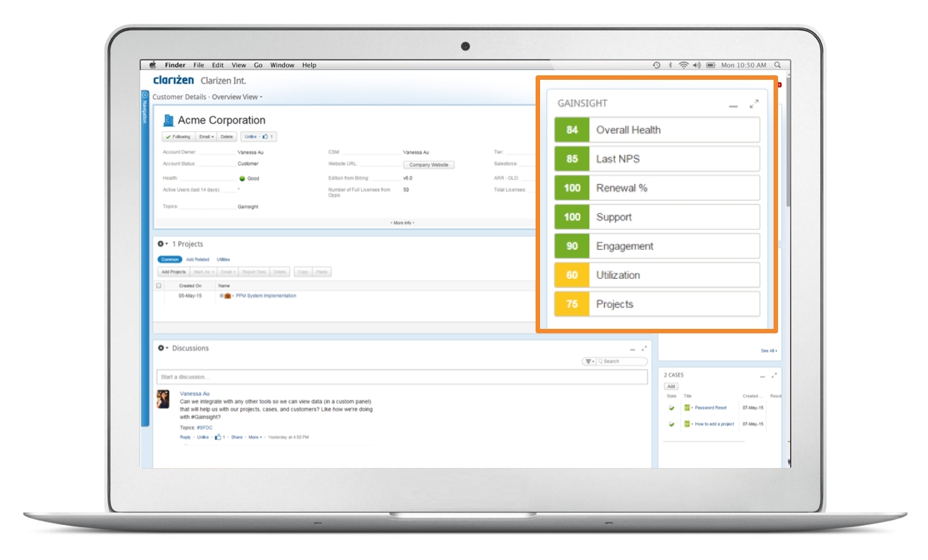Open the Window menu
Screen dimensions: 928x560
282,66
